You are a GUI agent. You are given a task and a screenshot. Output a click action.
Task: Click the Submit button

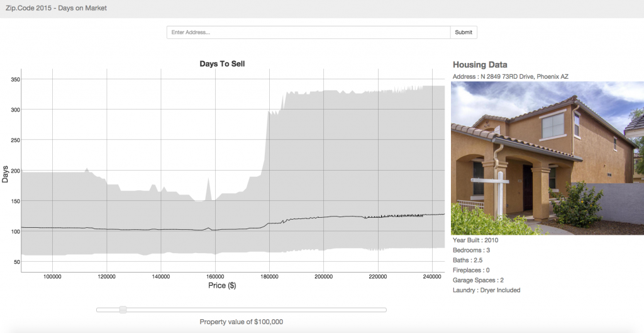[x=464, y=33]
